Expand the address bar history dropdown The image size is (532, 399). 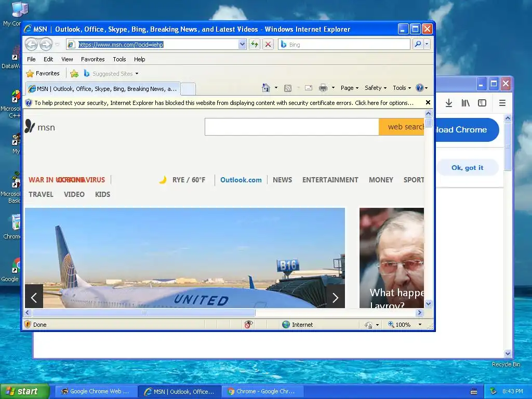click(242, 44)
